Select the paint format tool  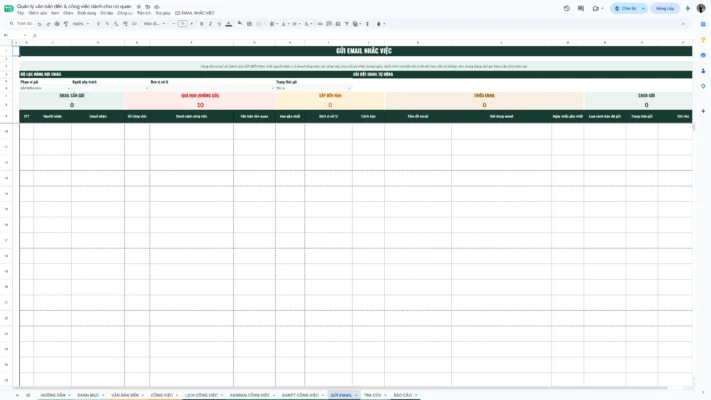(66, 24)
